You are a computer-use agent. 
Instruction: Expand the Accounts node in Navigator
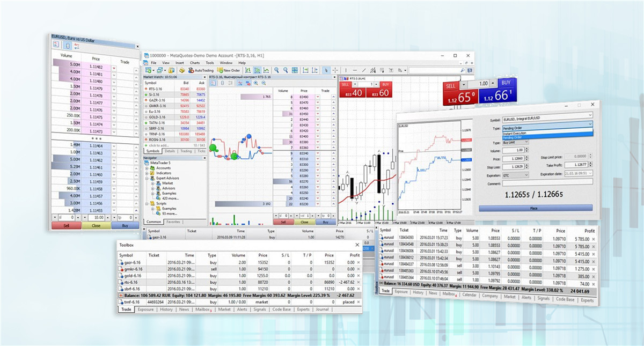click(147, 168)
